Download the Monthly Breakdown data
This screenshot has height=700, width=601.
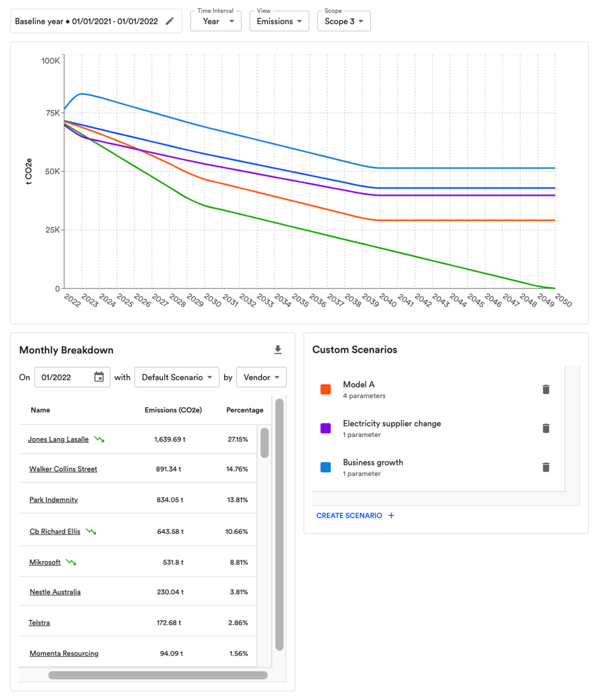278,350
